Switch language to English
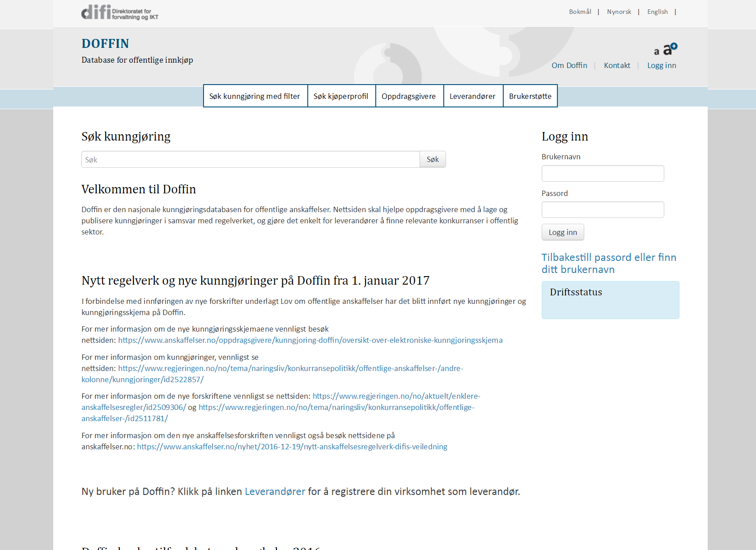756x550 pixels. click(657, 12)
